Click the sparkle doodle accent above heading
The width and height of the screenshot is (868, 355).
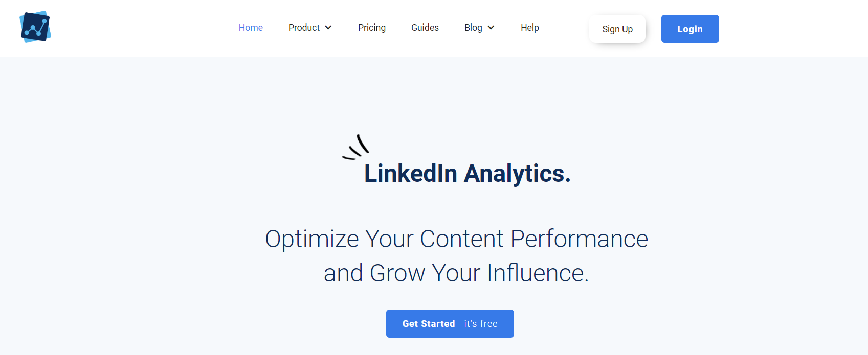tap(356, 147)
